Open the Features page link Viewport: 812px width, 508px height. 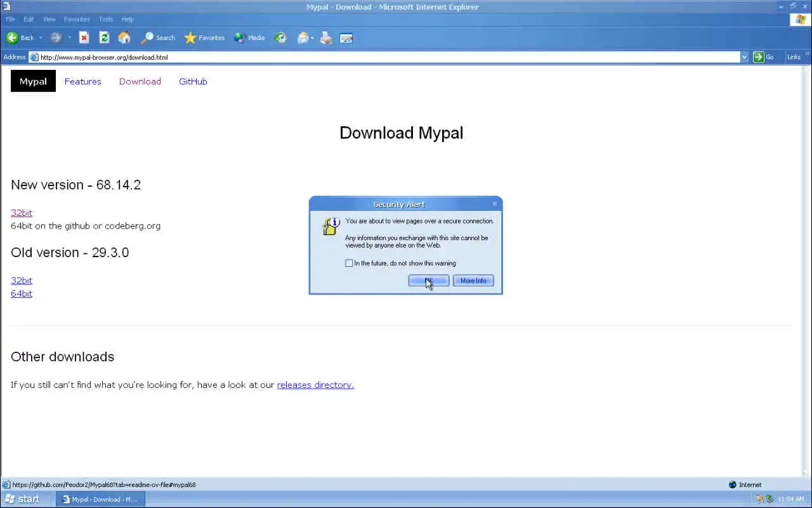click(x=82, y=81)
